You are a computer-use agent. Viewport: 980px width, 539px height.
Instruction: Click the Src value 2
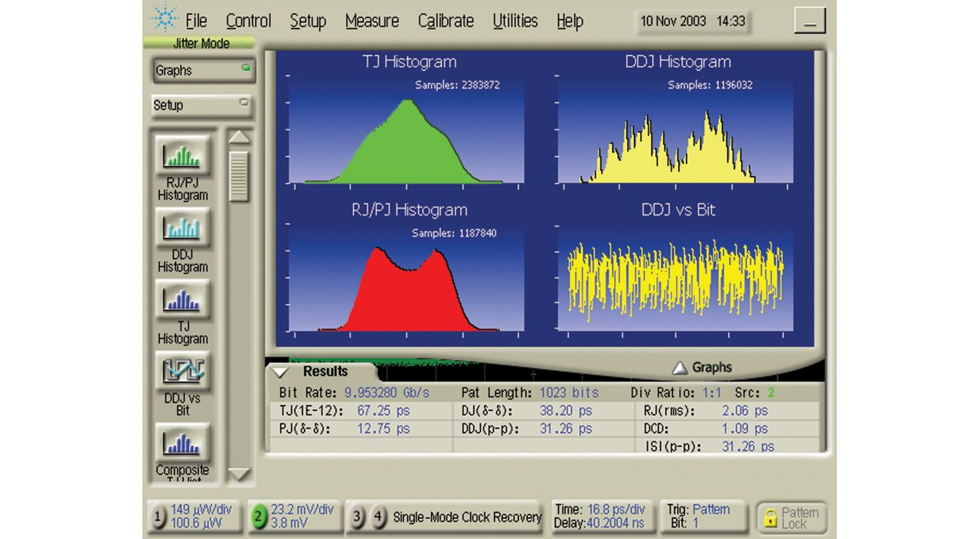pyautogui.click(x=771, y=393)
